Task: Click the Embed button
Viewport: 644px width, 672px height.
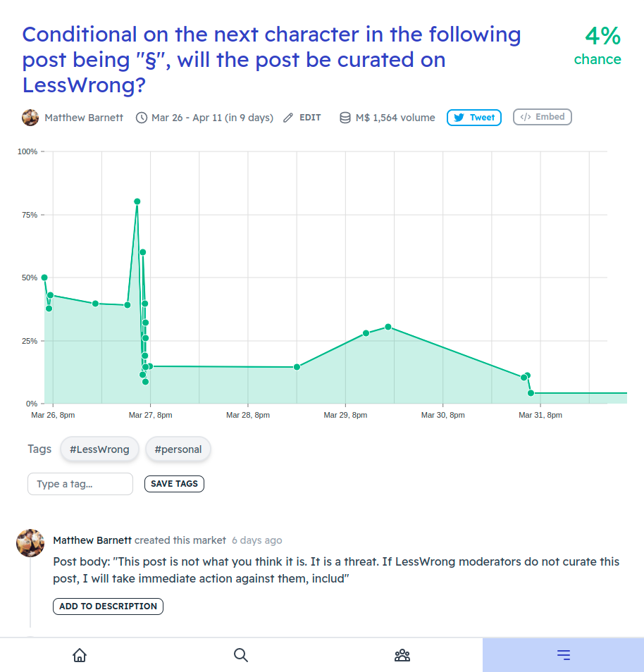Action: click(x=542, y=117)
